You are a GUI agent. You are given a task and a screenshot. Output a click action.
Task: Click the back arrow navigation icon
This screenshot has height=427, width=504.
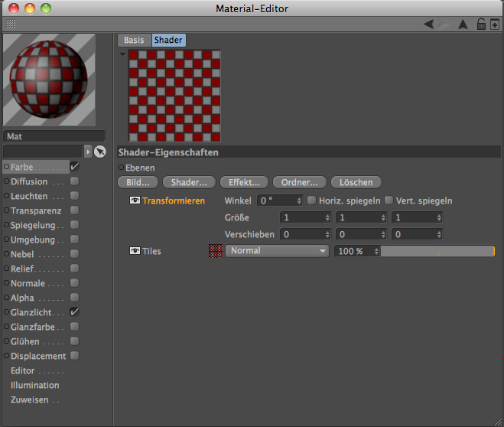point(429,24)
